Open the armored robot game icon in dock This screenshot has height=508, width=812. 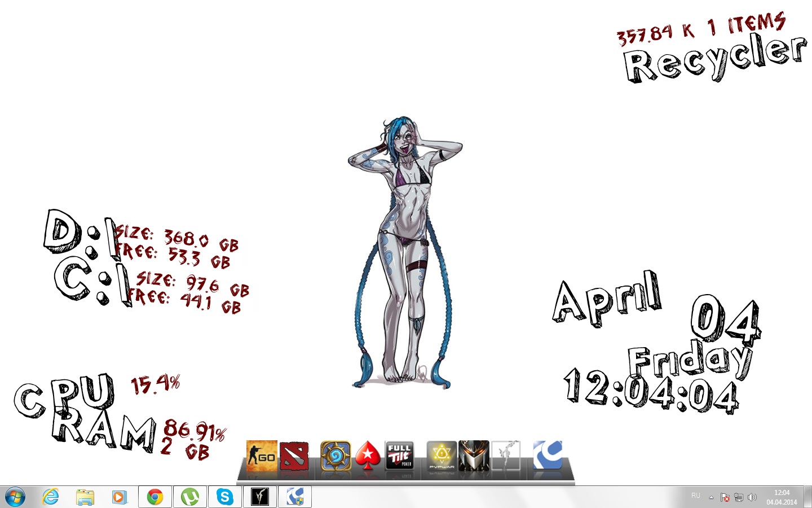pos(474,456)
